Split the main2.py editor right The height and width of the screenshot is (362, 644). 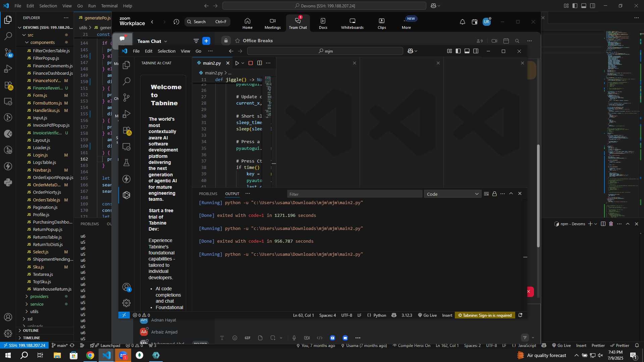[259, 63]
